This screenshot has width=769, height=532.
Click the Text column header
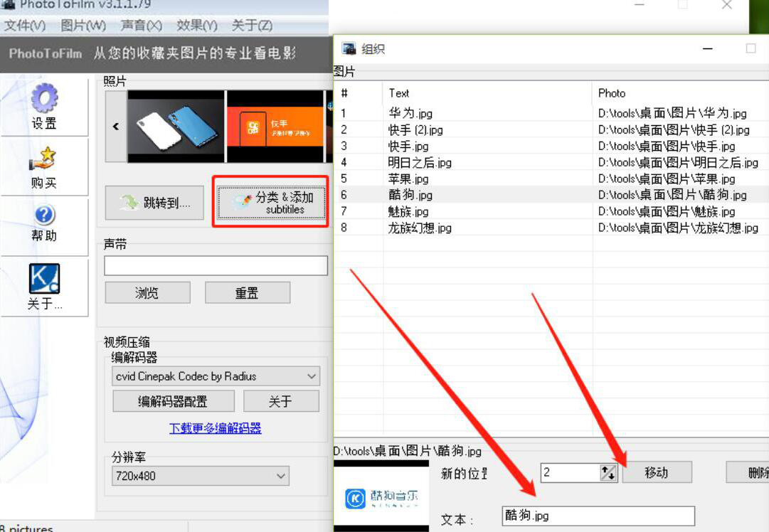tap(487, 93)
